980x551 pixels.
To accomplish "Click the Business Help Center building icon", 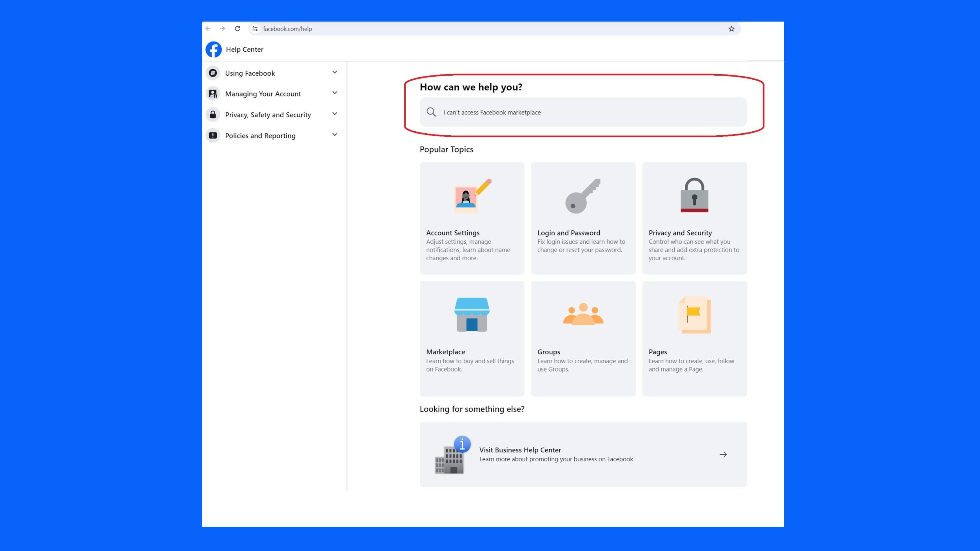I will point(452,455).
